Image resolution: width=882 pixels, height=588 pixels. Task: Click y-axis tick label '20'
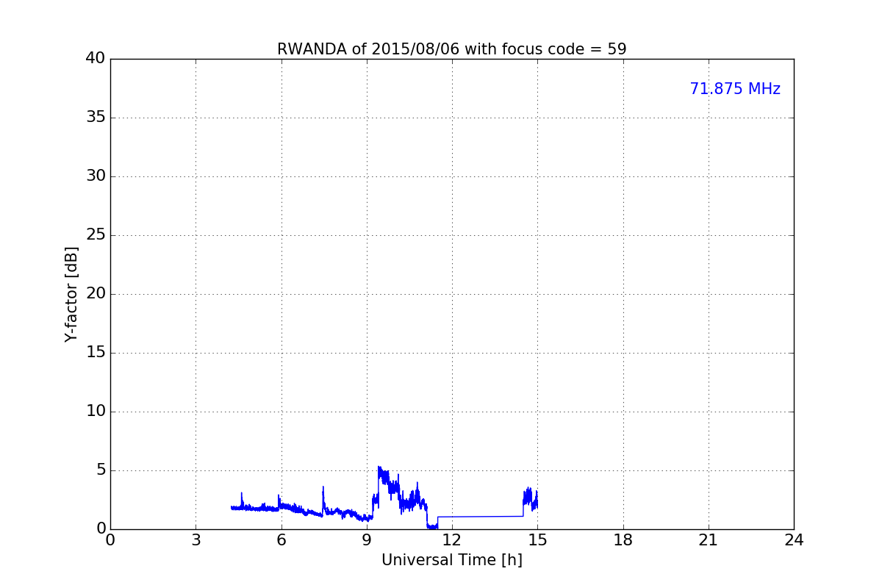(96, 294)
